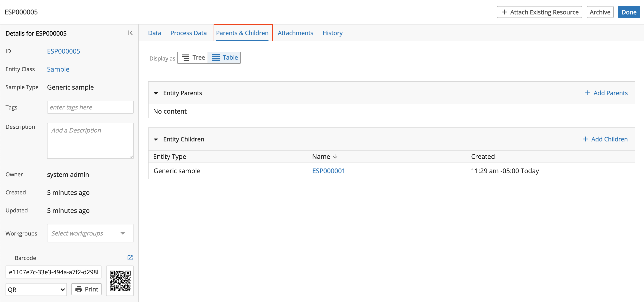The height and width of the screenshot is (302, 644).
Task: Click the Entity Type column header
Action: click(170, 157)
